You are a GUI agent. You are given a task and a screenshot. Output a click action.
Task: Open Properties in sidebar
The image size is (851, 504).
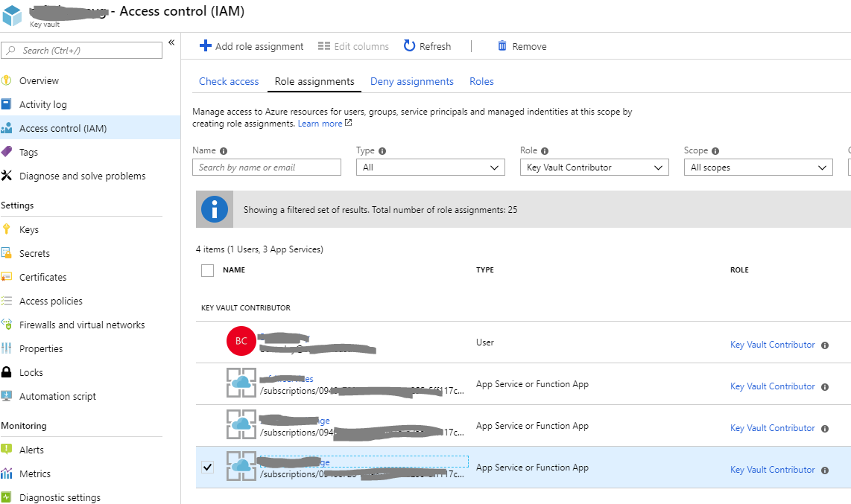(x=41, y=348)
